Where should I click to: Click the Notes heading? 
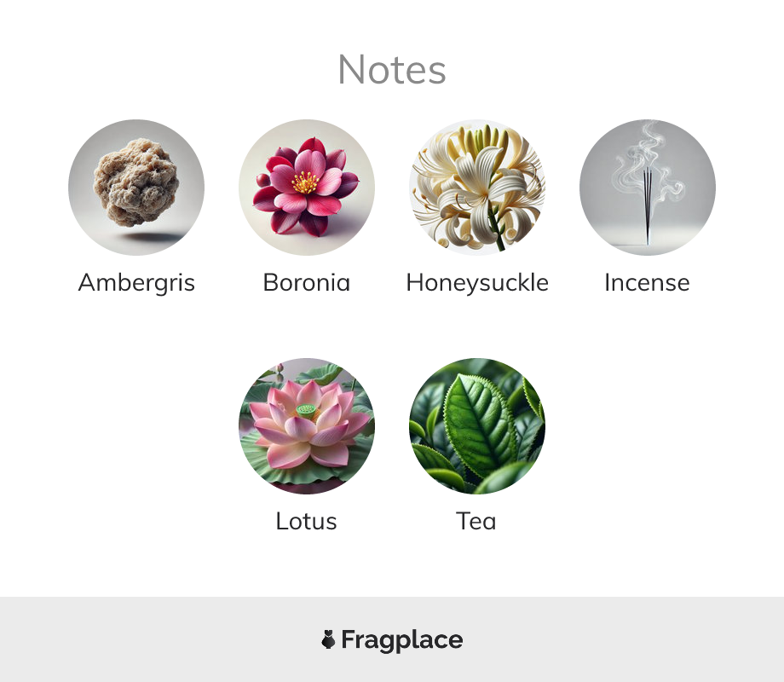point(391,70)
